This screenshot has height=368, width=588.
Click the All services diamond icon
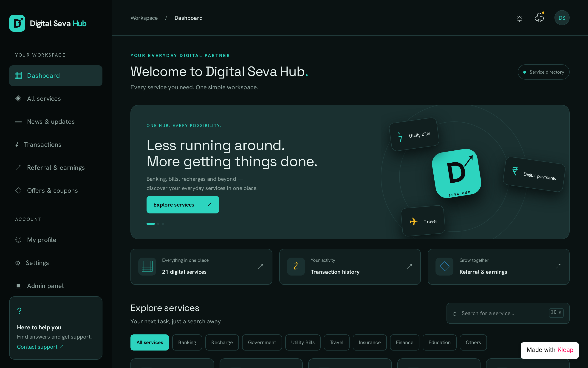(x=18, y=99)
